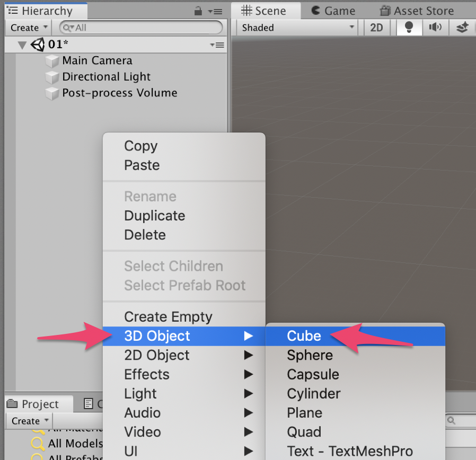Viewport: 476px width, 460px height.
Task: Open the 3D Object submenu
Action: [184, 336]
